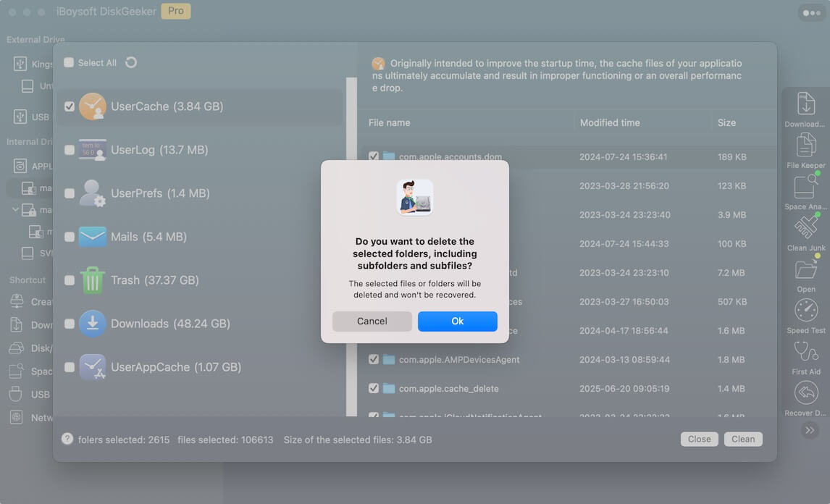Open the three-dot more options menu
Viewport: 830px width, 504px height.
(x=811, y=13)
